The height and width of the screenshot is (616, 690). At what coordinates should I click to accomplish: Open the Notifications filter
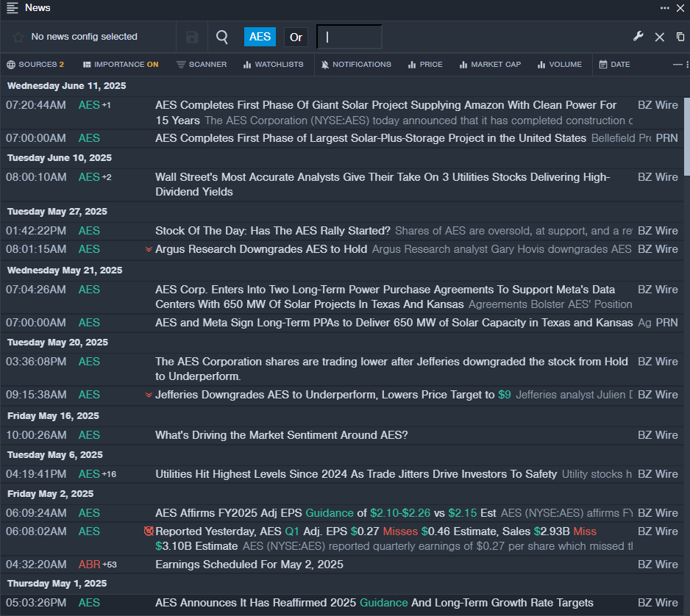[x=355, y=65]
